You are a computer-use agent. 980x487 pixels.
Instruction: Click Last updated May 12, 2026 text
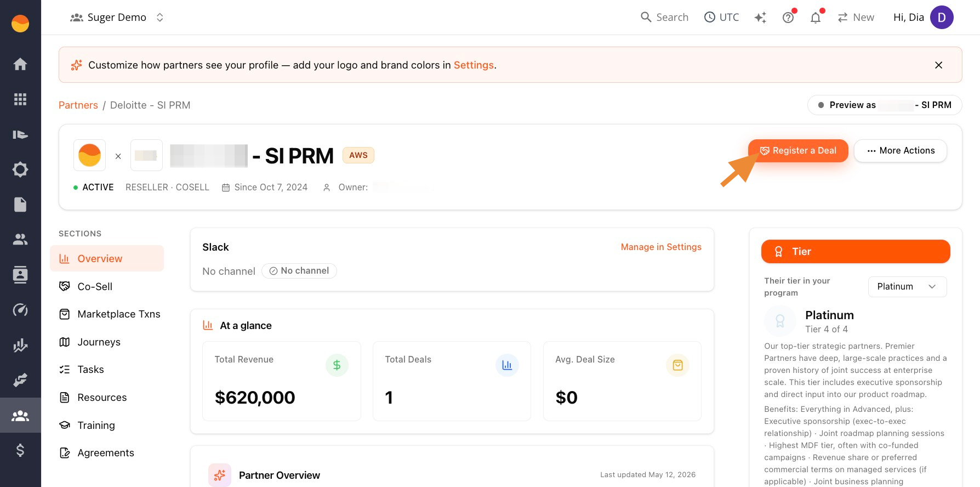(648, 475)
